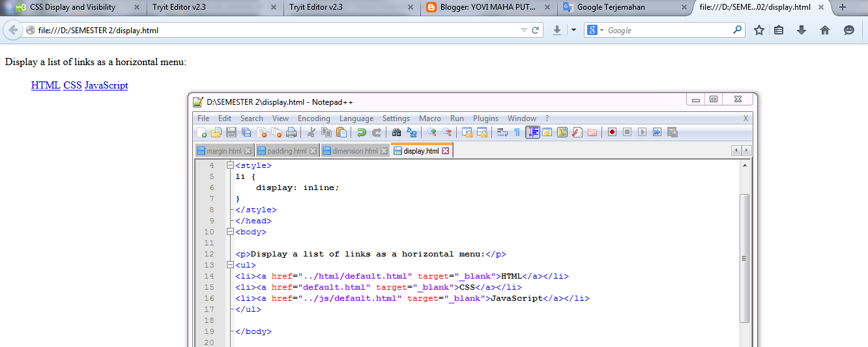Click the Save All icon in Notepad++
Screen dimensions: 868x347
tap(246, 132)
